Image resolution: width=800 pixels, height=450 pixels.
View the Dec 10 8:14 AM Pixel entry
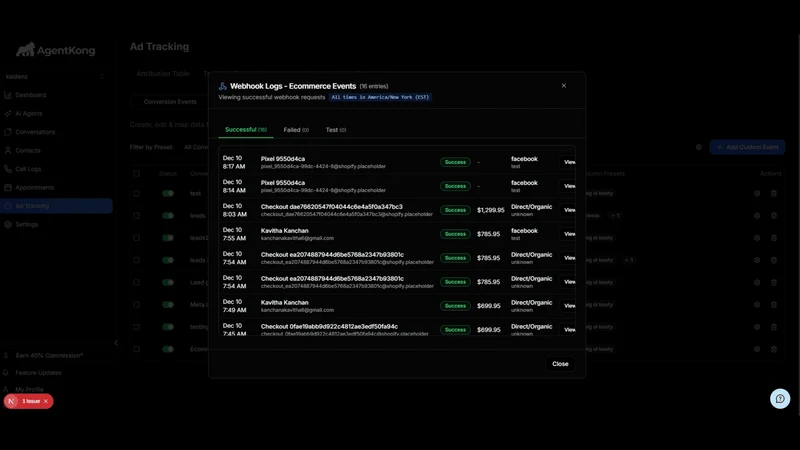point(568,186)
